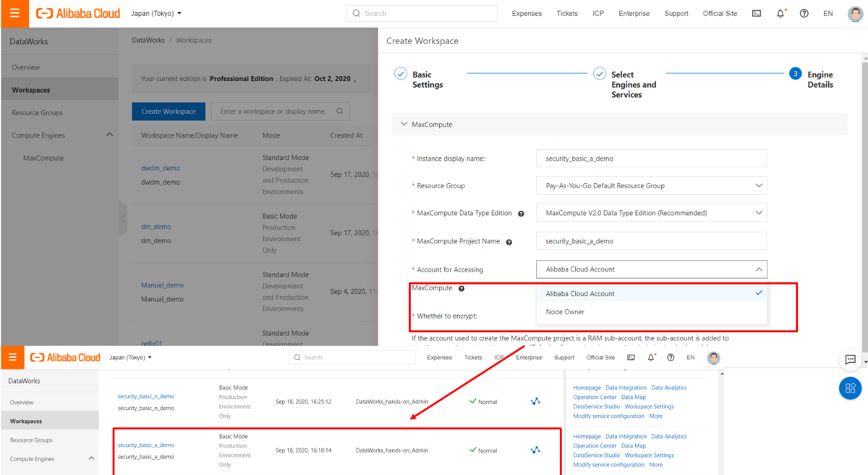This screenshot has width=868, height=475.
Task: Open the security_basic_a_demo workspace link
Action: (146, 445)
